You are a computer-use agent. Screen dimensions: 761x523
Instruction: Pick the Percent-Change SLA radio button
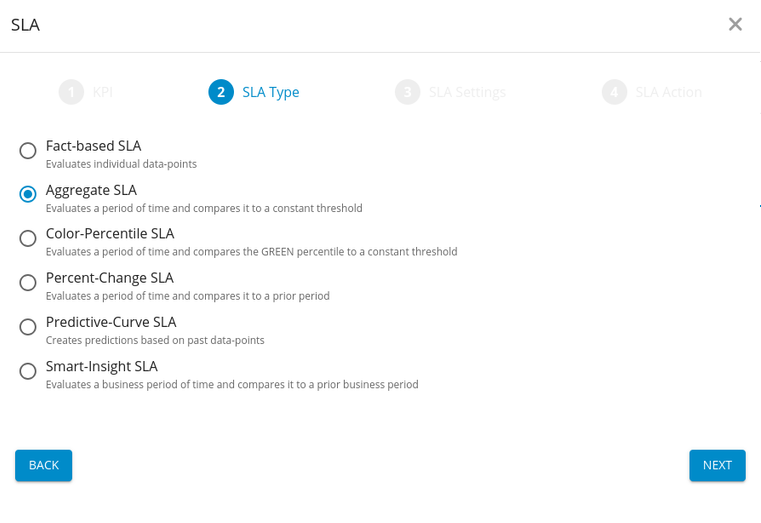(x=28, y=282)
